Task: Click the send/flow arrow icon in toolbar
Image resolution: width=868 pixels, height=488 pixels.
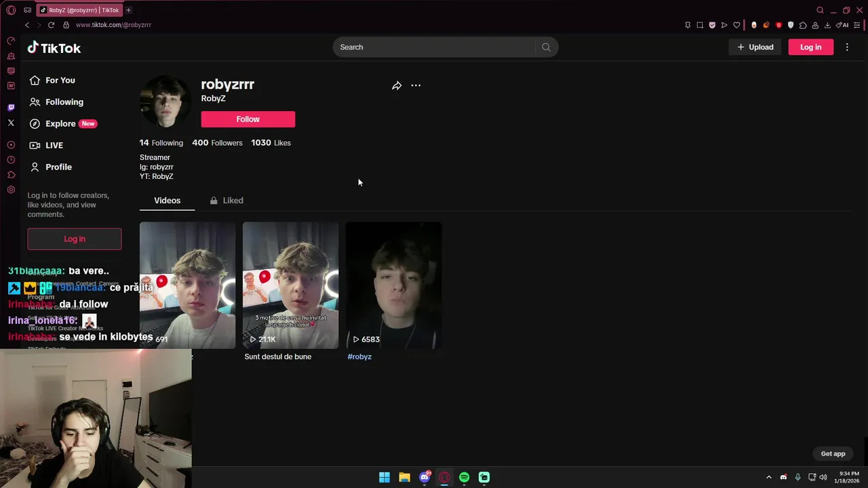Action: [724, 25]
